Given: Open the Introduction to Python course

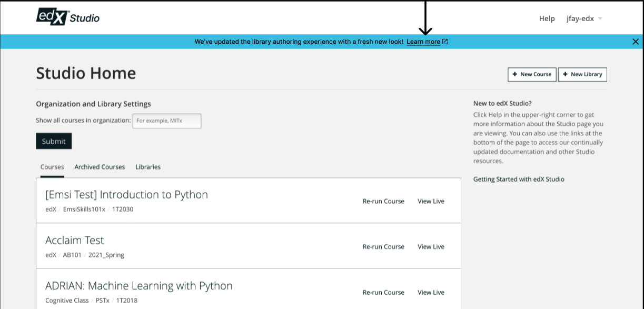Looking at the screenshot, I should click(126, 195).
